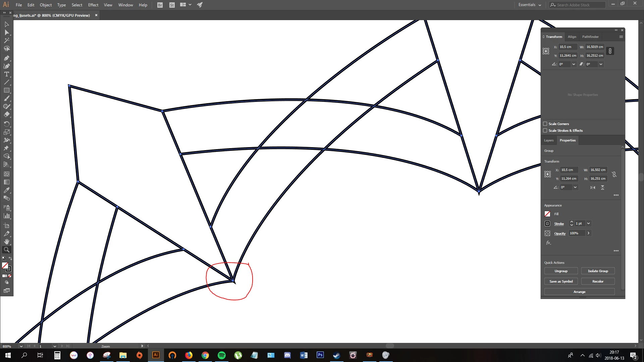Open the stroke weight dropdown
The width and height of the screenshot is (644, 362).
588,224
